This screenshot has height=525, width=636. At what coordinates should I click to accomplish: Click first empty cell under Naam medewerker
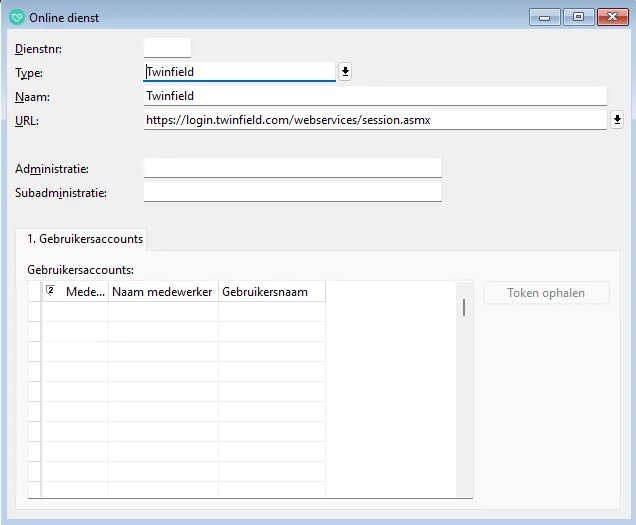tap(163, 312)
